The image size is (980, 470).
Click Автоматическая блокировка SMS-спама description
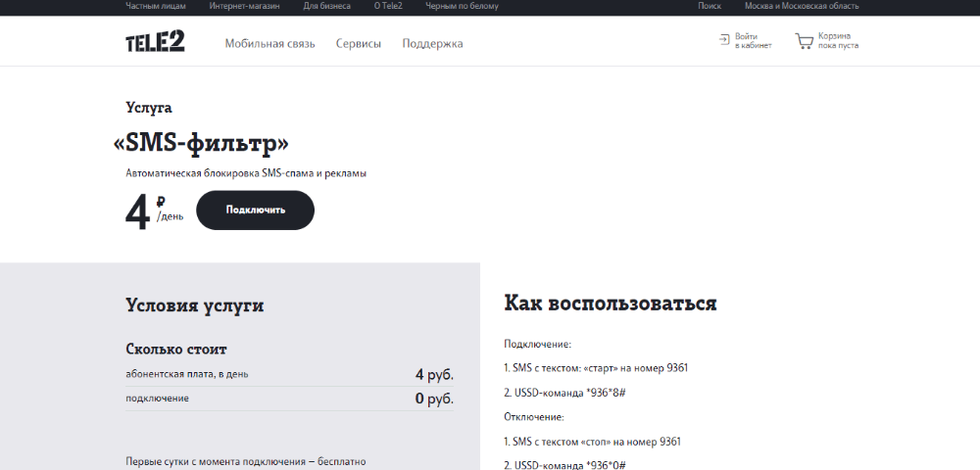[x=246, y=173]
